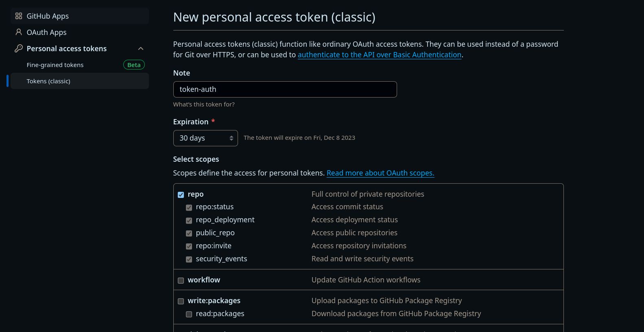Select Tokens (classic) in sidebar
The image size is (644, 332).
pyautogui.click(x=48, y=81)
